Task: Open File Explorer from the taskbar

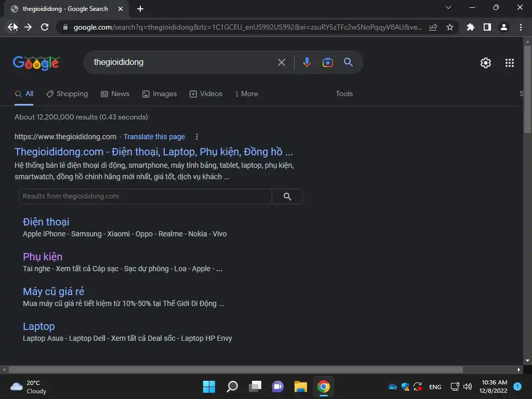Action: coord(301,387)
